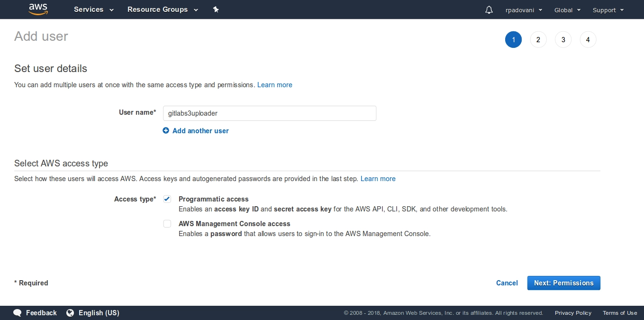Click the Feedback speech bubble icon
The image size is (644, 320).
[x=18, y=313]
